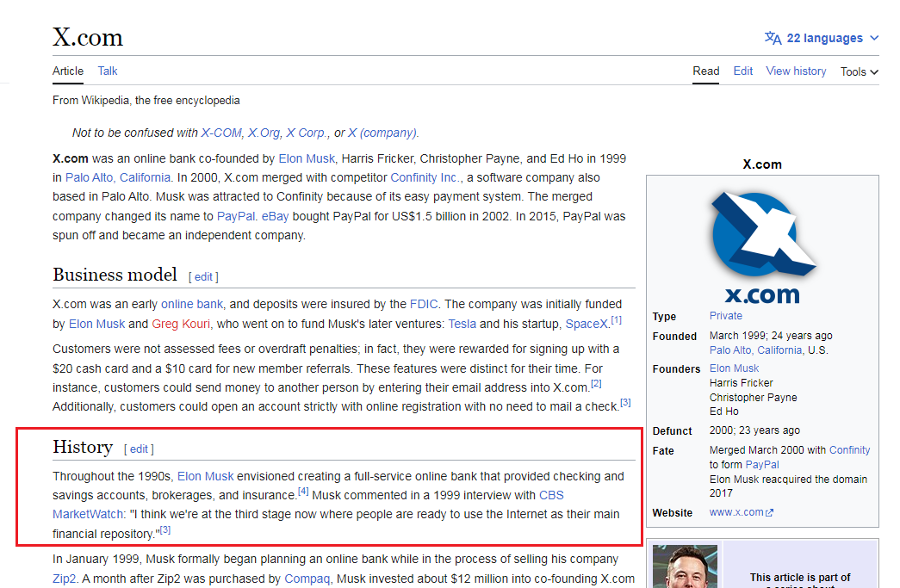Screen dimensions: 900x588
Task: Switch to the Talk tab
Action: pyautogui.click(x=108, y=71)
